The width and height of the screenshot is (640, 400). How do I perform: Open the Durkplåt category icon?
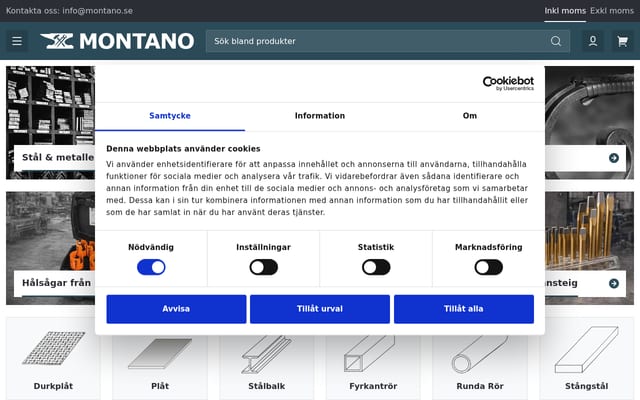pyautogui.click(x=53, y=348)
